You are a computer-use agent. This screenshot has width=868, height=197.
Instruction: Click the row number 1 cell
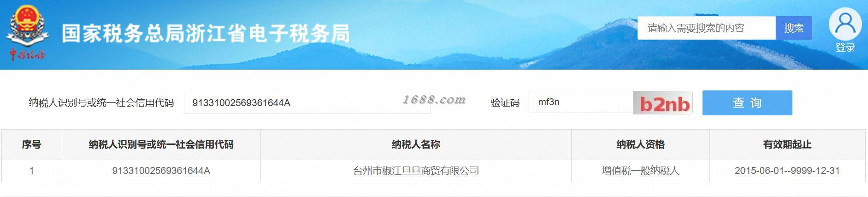pyautogui.click(x=31, y=171)
